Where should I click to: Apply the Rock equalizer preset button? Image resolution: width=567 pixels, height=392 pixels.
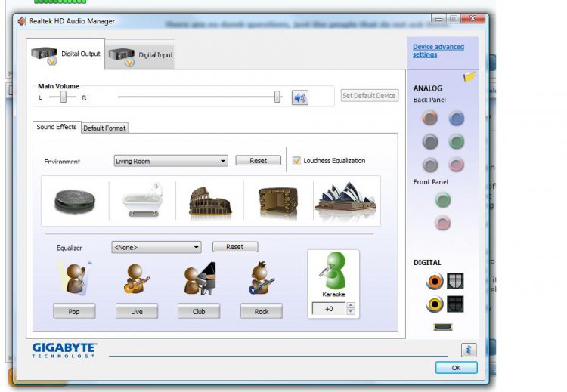click(262, 311)
